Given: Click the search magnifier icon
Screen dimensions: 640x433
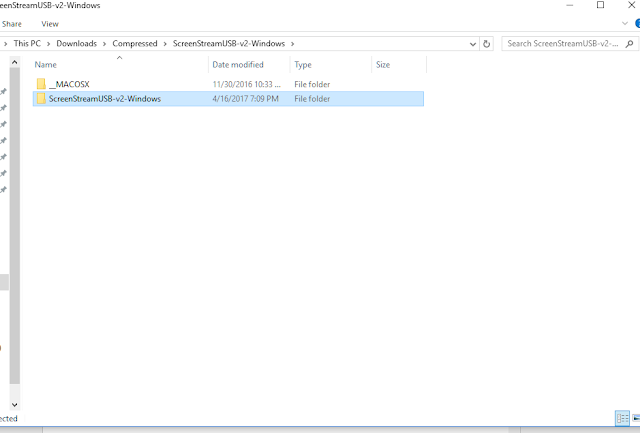Looking at the screenshot, I should pos(629,44).
